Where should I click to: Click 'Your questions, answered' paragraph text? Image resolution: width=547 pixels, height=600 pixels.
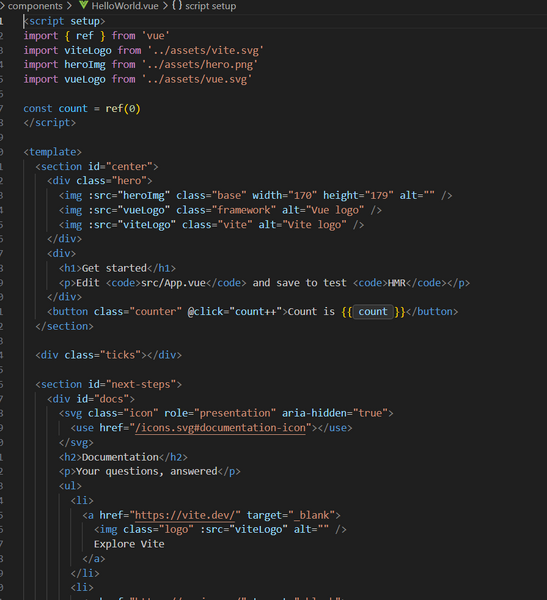tap(147, 471)
